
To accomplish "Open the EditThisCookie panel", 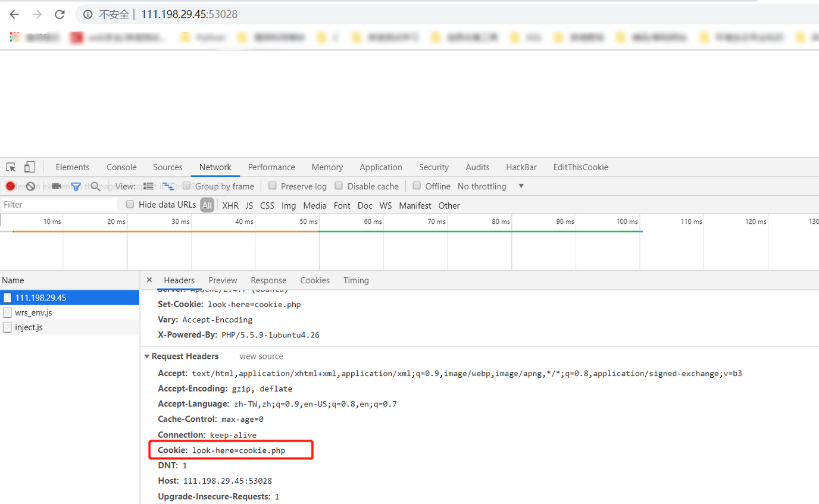I will click(x=581, y=167).
